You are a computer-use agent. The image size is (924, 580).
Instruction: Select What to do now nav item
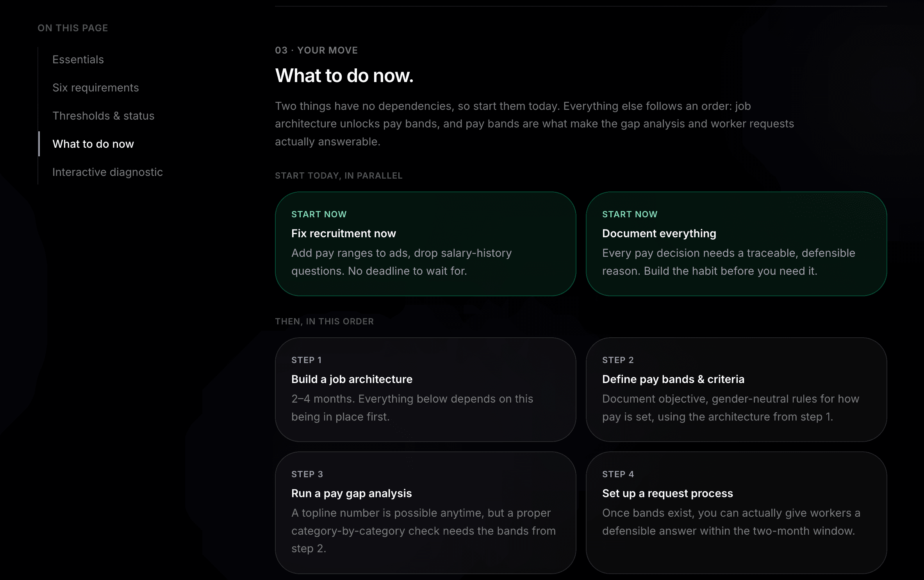[x=93, y=144]
